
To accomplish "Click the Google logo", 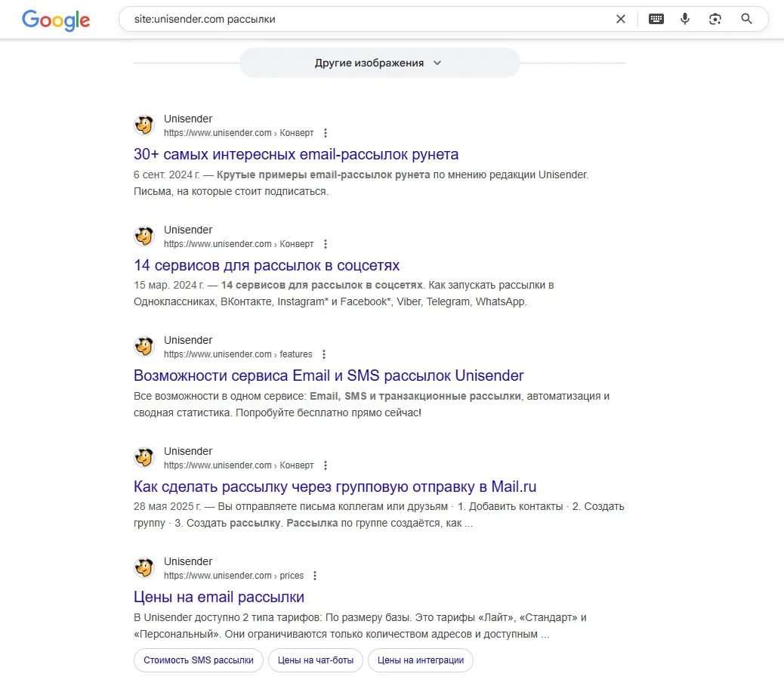I will tap(56, 20).
